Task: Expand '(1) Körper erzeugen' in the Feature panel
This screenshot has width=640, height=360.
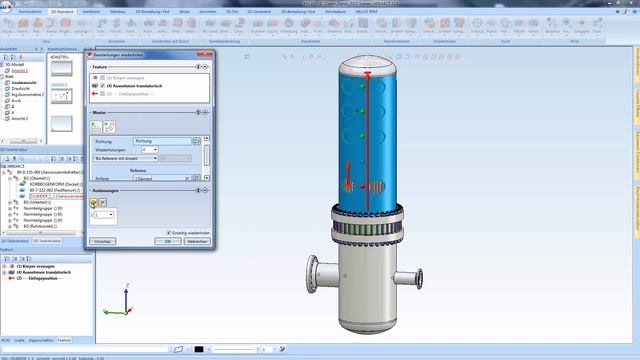Action: coord(4,266)
